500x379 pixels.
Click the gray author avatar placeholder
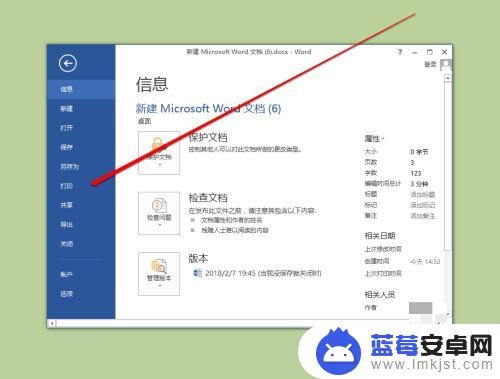tap(421, 308)
